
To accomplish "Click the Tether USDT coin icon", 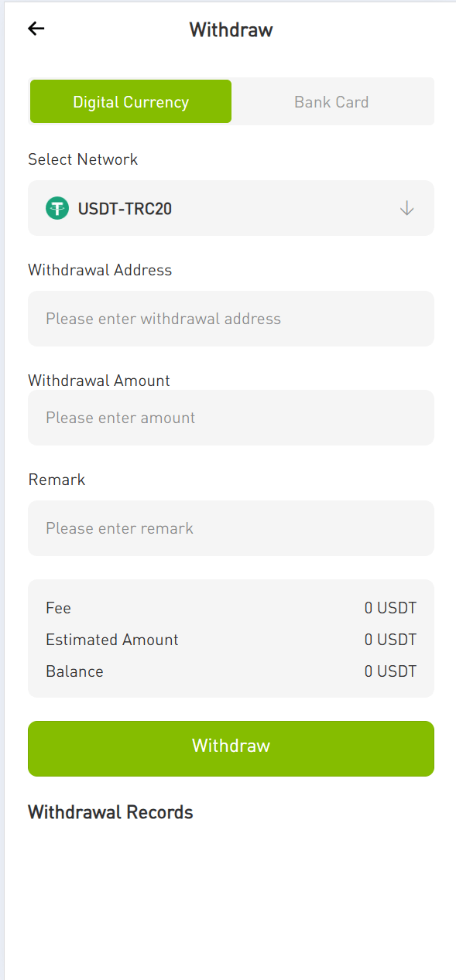I will pyautogui.click(x=57, y=208).
